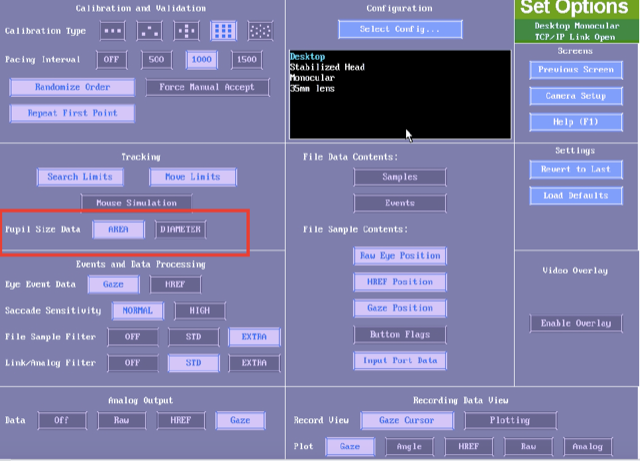Set Eye Event Data to Gaze
This screenshot has height=461, width=640.
coord(113,285)
